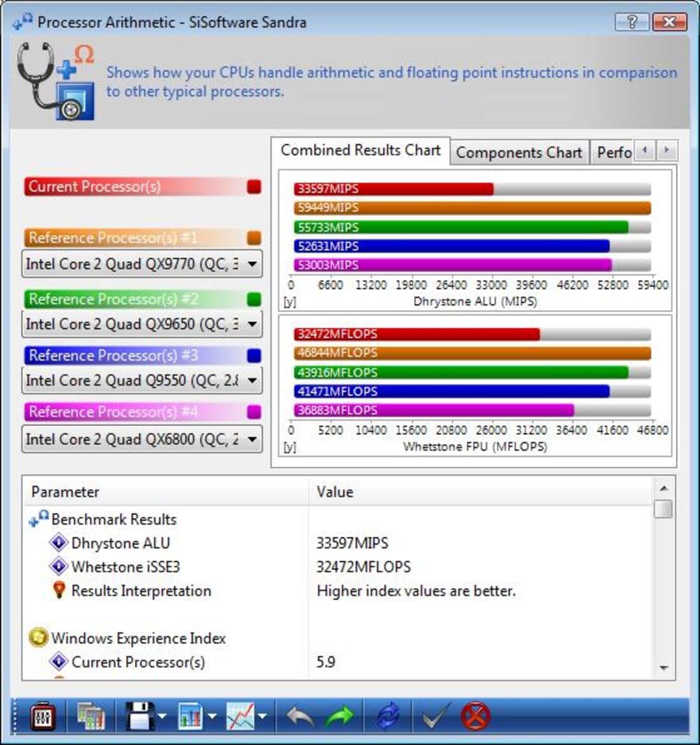The width and height of the screenshot is (700, 745).
Task: Open the benchmark options toolbar icon
Action: [43, 716]
